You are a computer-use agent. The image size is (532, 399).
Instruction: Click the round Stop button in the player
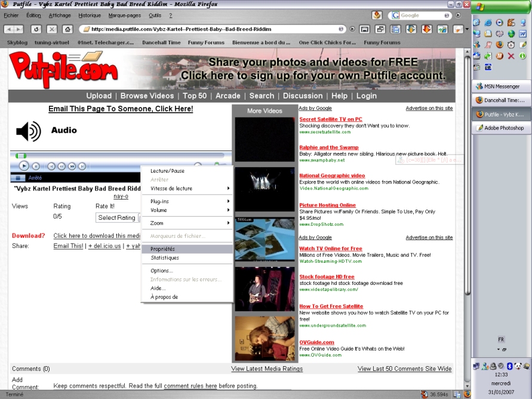[x=36, y=166]
